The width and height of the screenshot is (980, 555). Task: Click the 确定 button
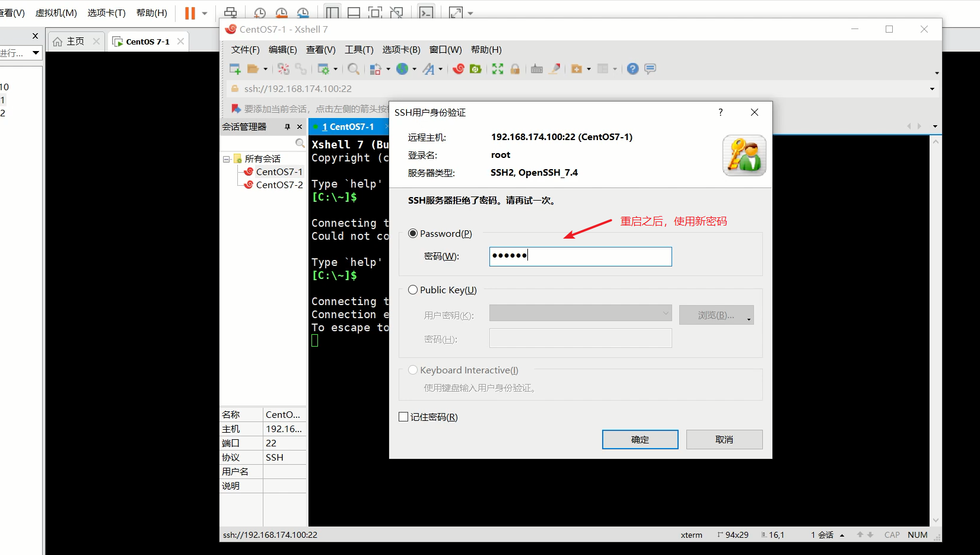pos(640,440)
